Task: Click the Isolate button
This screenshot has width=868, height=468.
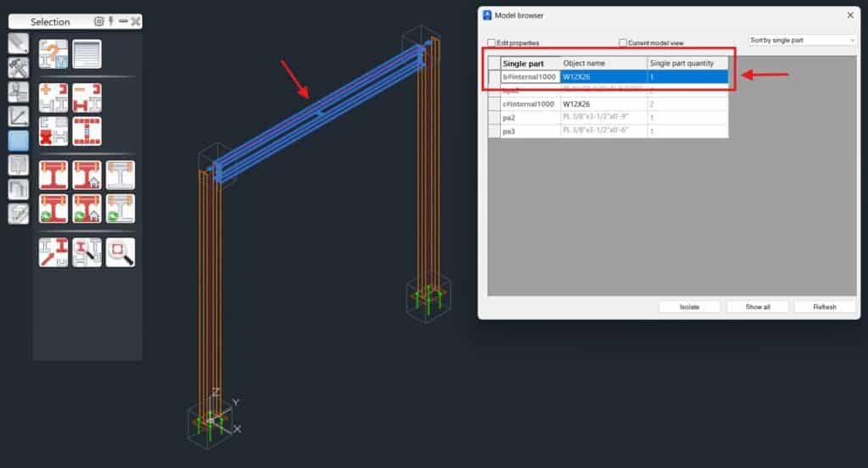Action: tap(689, 307)
